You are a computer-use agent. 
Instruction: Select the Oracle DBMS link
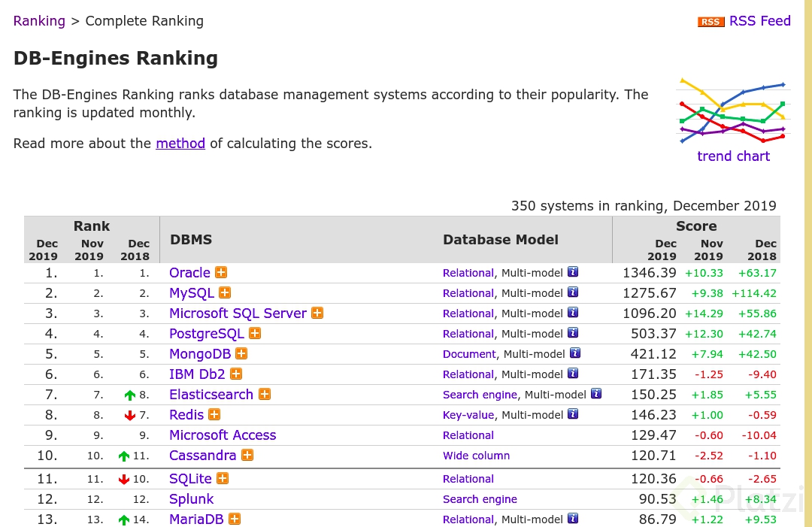pos(189,272)
